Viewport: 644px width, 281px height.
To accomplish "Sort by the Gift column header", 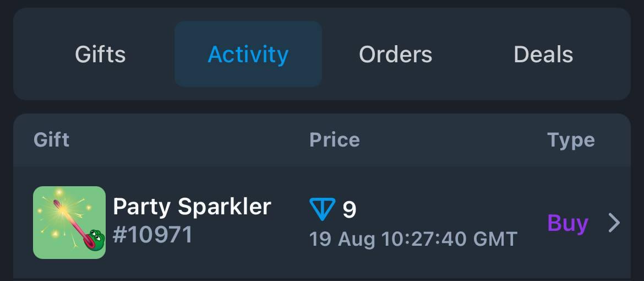I will pyautogui.click(x=51, y=140).
